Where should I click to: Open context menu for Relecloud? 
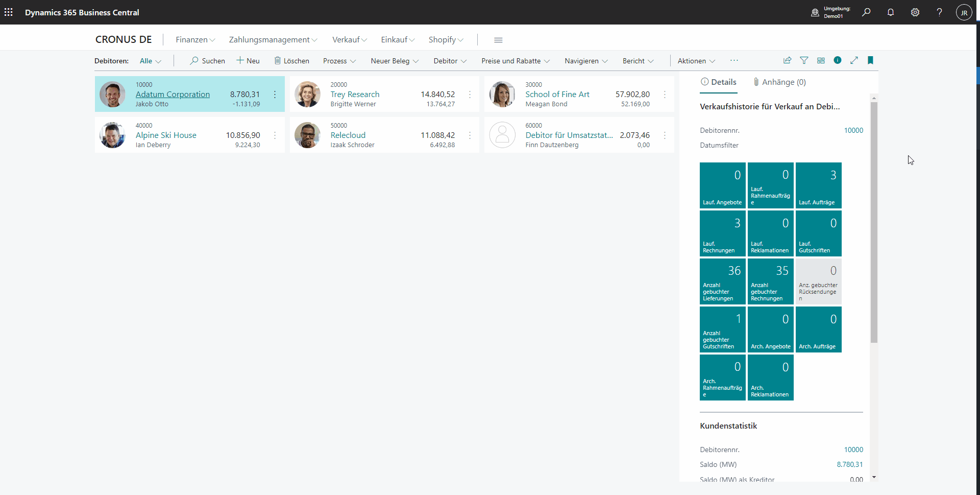tap(470, 135)
